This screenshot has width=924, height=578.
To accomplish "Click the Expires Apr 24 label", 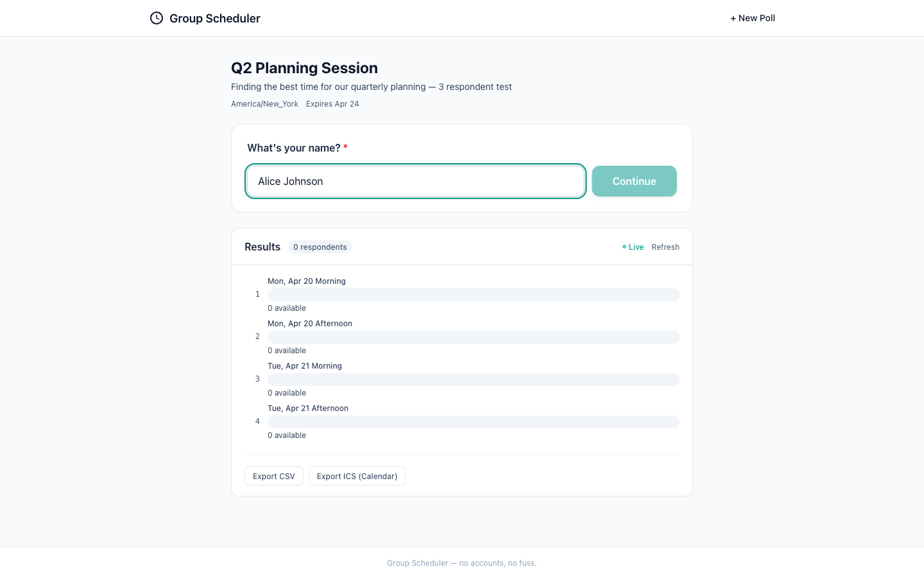I will tap(332, 104).
